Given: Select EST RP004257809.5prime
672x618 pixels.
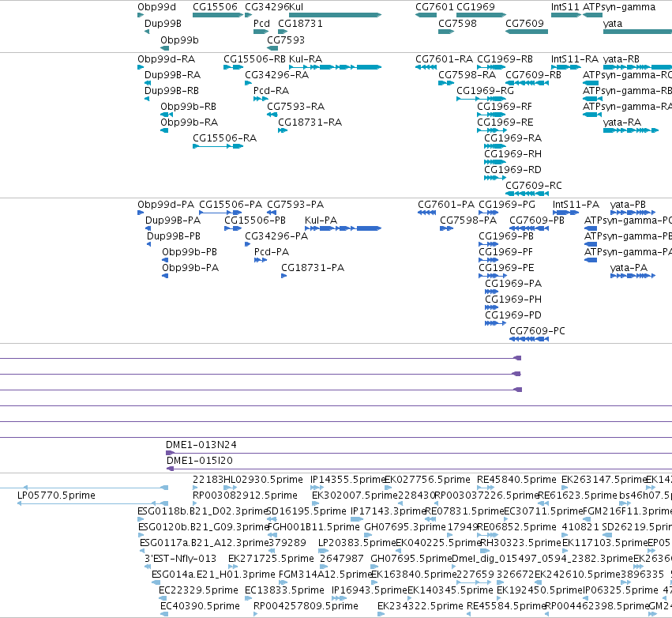Looking at the screenshot, I should click(x=255, y=614).
